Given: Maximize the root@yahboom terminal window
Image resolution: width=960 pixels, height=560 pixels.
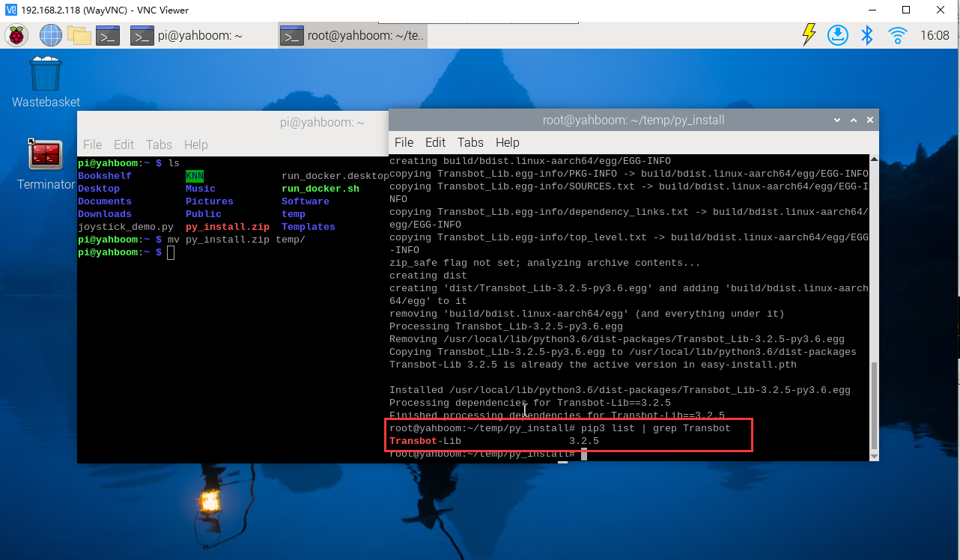Looking at the screenshot, I should 854,120.
